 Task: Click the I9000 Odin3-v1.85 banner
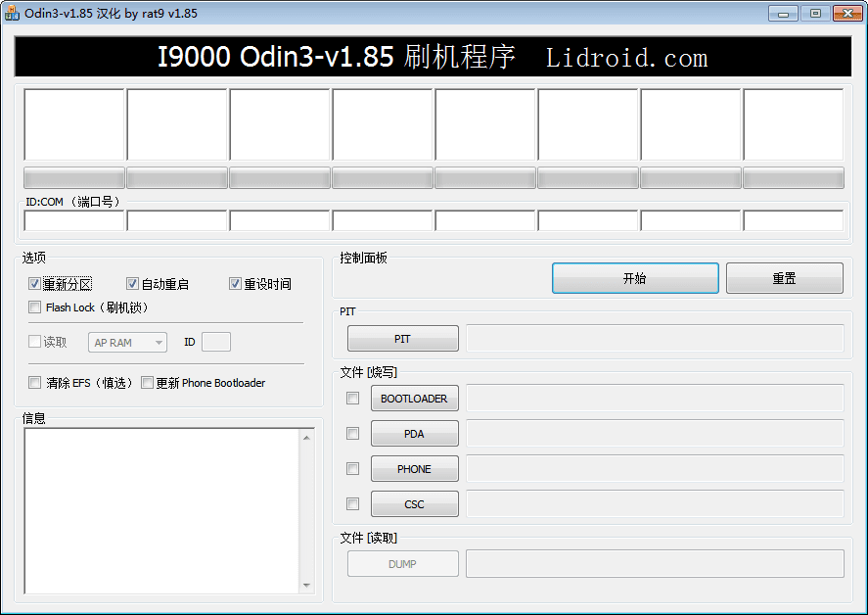(x=433, y=57)
